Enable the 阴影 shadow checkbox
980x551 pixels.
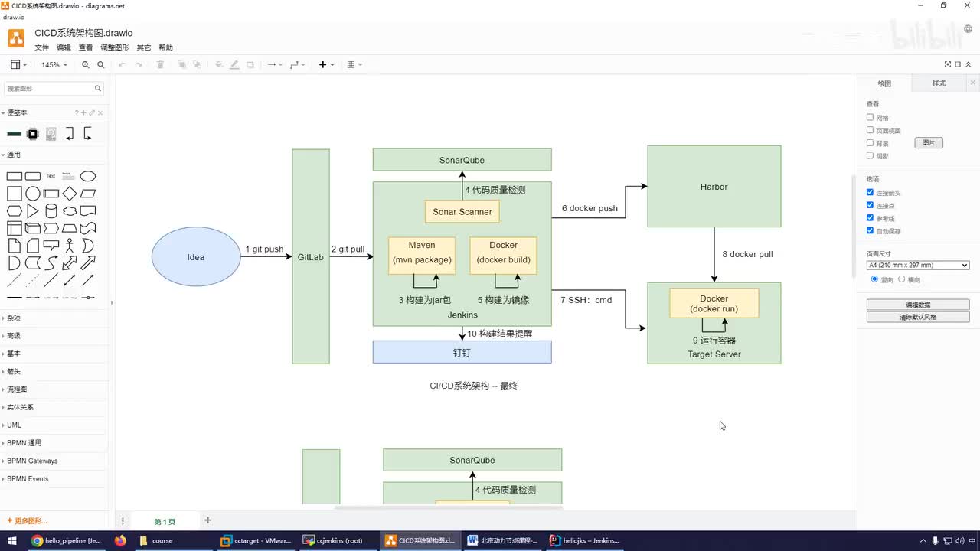[870, 155]
